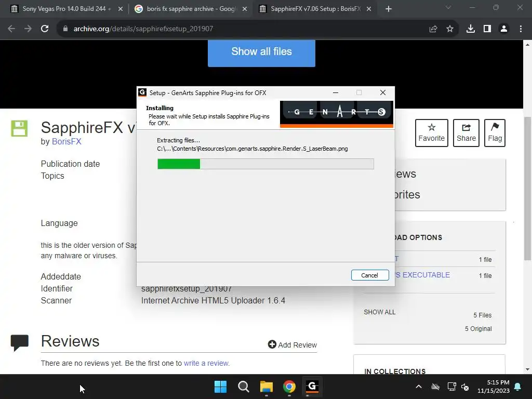Click the 5 Files link
This screenshot has width=532, height=399.
pyautogui.click(x=483, y=315)
